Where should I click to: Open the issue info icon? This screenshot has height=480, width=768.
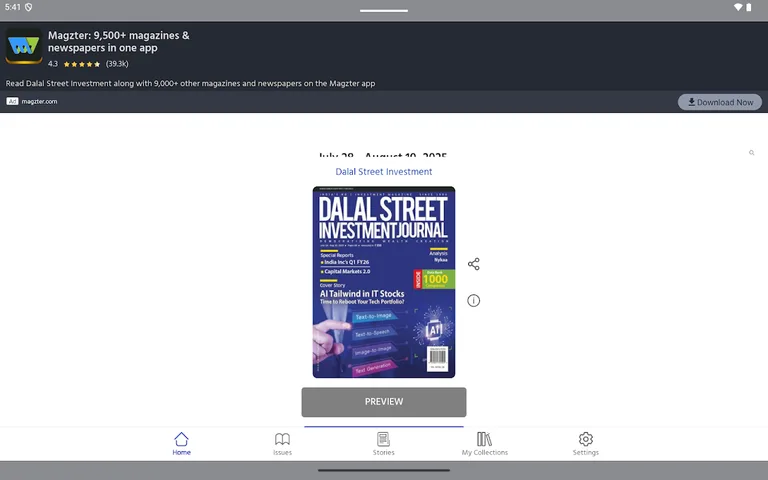point(474,300)
